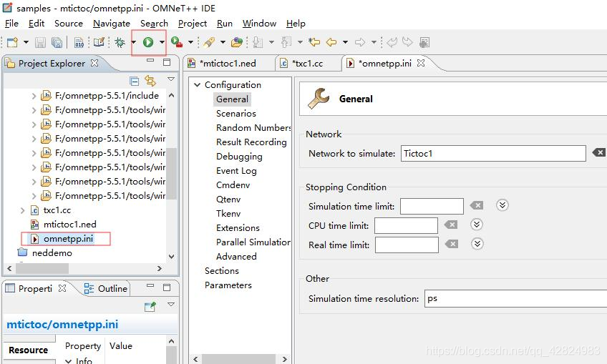The image size is (607, 364).
Task: Expand the F:/omnetpp-5.5.1/include node
Action: pos(34,96)
